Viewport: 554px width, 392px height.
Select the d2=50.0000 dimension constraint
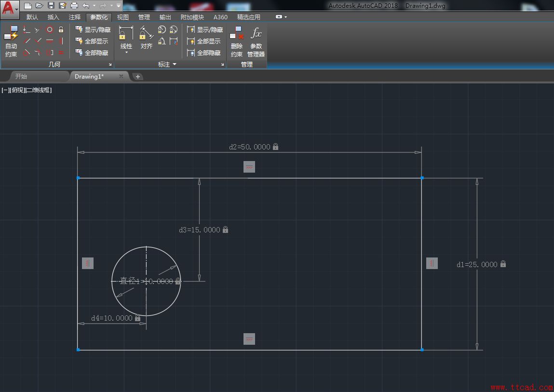click(253, 147)
